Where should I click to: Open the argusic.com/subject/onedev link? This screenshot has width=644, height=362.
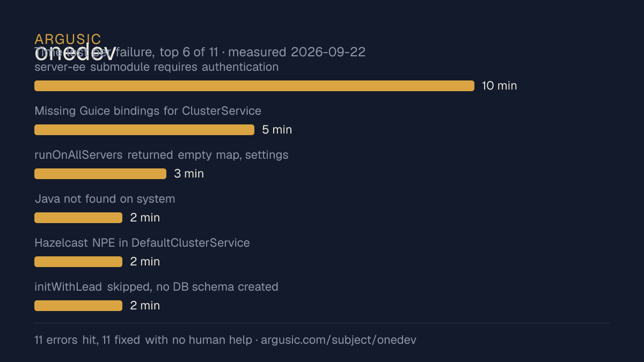[x=339, y=340]
